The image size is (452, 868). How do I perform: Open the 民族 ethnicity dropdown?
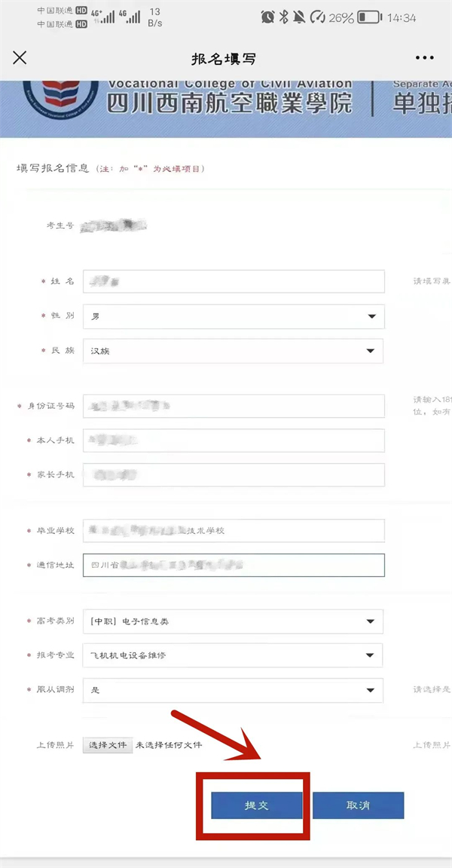(234, 351)
